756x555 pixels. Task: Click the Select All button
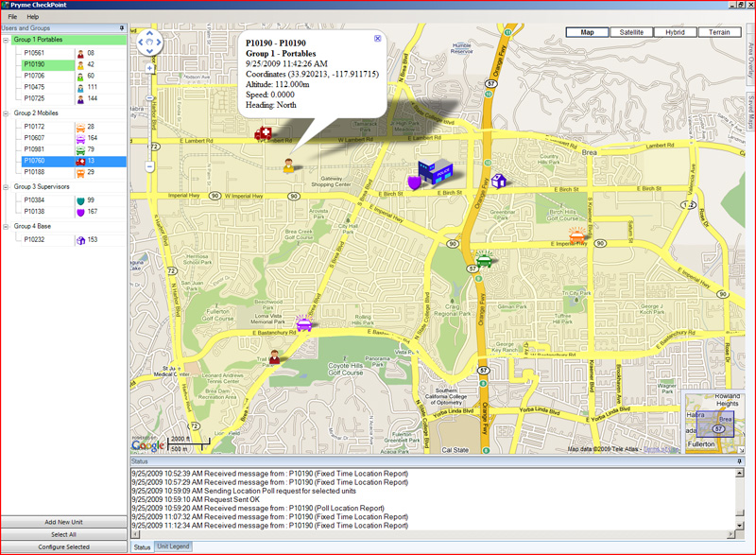click(63, 535)
